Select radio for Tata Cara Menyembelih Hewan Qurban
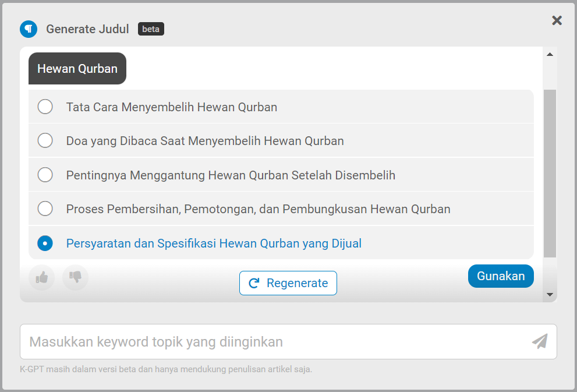 click(x=45, y=107)
